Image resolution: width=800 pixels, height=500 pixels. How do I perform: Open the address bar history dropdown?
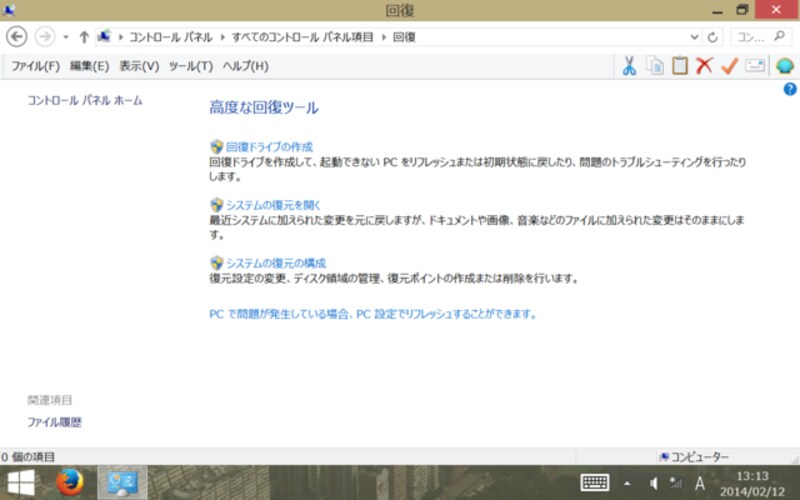695,37
